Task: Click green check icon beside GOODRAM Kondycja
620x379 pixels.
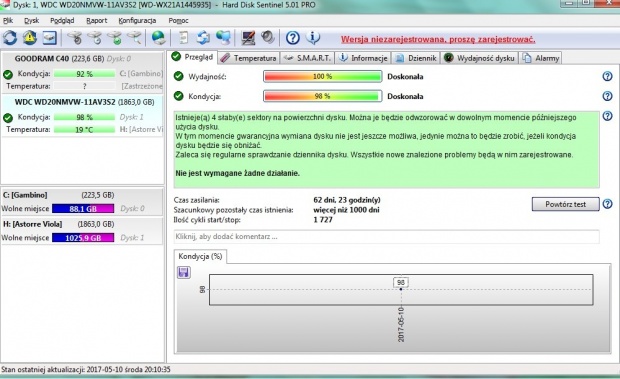Action: (8, 74)
